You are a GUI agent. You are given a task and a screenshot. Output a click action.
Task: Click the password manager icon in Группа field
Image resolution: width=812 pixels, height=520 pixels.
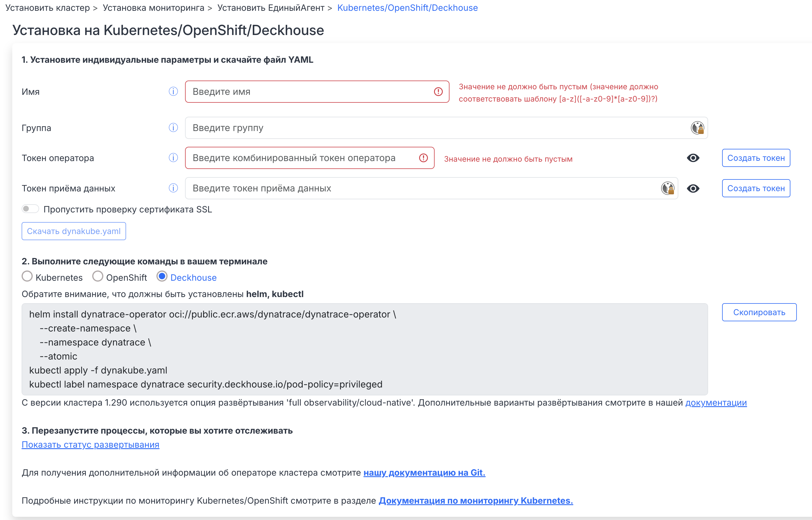click(697, 128)
